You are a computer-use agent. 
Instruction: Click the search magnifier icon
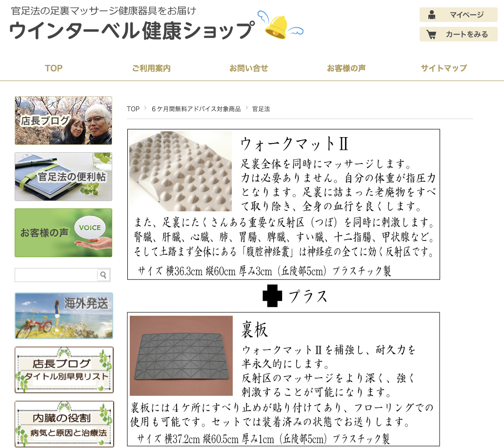click(103, 275)
